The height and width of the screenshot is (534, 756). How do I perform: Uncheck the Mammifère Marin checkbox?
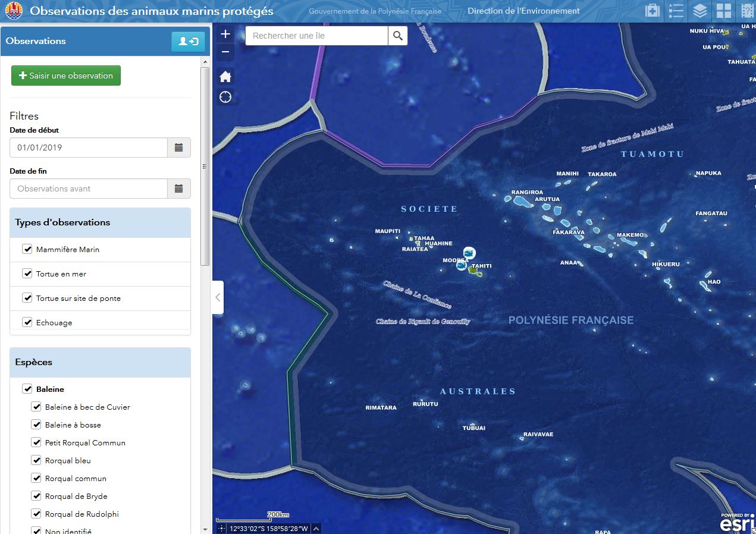point(27,249)
